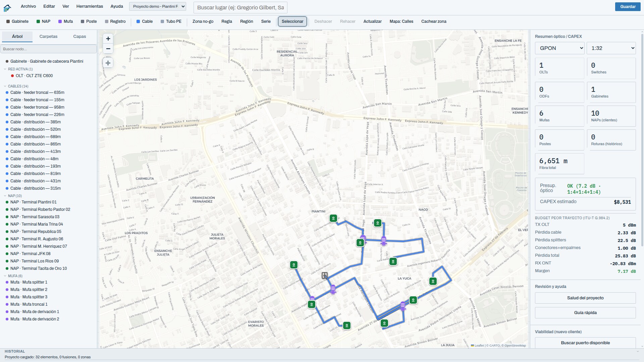This screenshot has width=644, height=362.
Task: Open the Guía rápida
Action: 585,313
